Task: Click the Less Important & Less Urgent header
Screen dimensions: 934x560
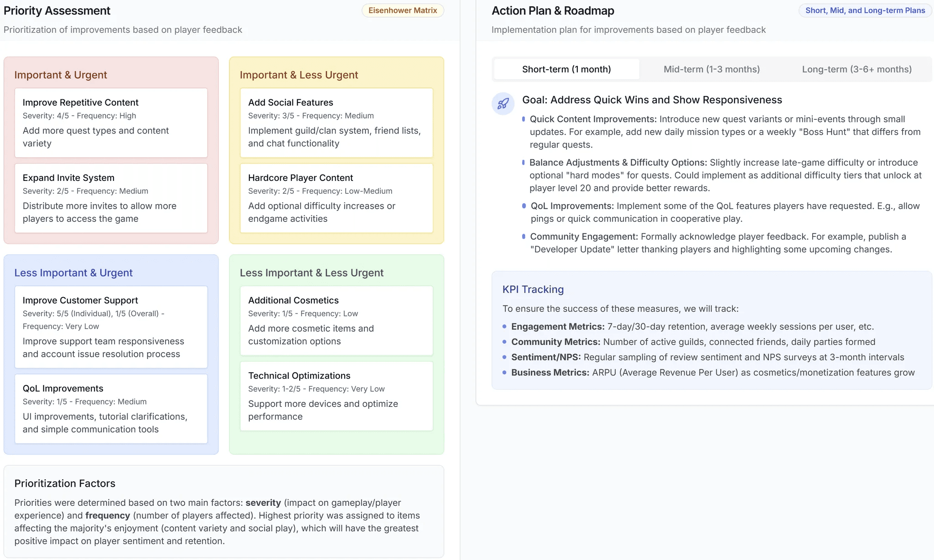Action: [x=311, y=272]
